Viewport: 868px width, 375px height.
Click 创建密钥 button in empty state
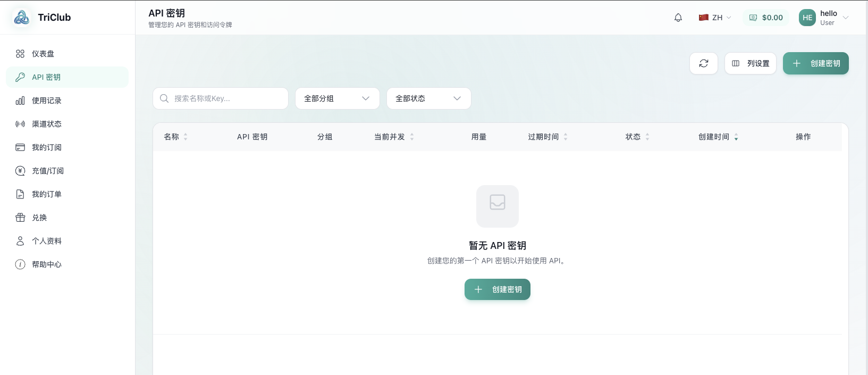pos(498,289)
